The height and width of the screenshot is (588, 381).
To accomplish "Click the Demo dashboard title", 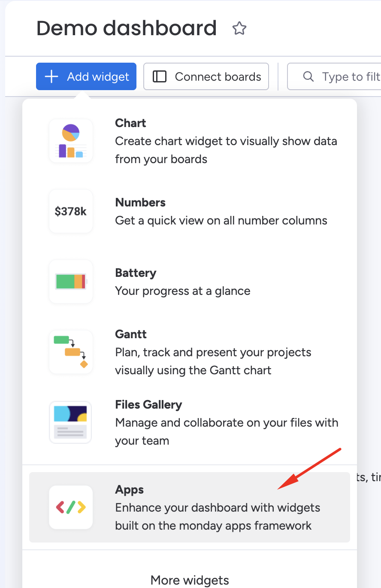I will point(127,28).
